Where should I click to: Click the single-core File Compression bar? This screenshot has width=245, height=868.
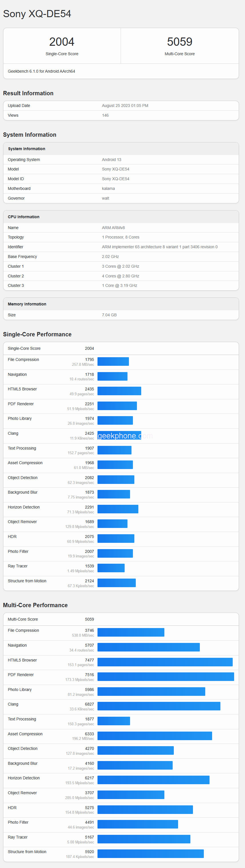(113, 361)
